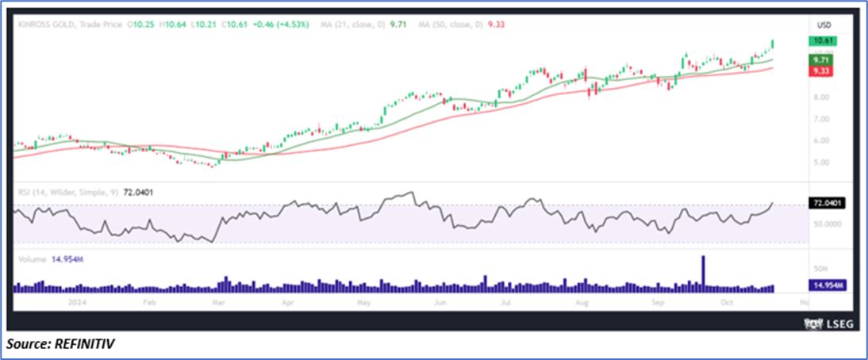Click the tallest volume spike bar
This screenshot has height=360, width=868.
pos(703,274)
